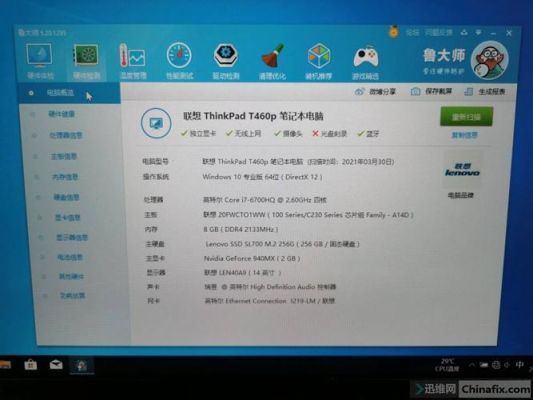Click the 20FWCTO1WW motherboard value
The width and height of the screenshot is (533, 400).
tap(308, 215)
